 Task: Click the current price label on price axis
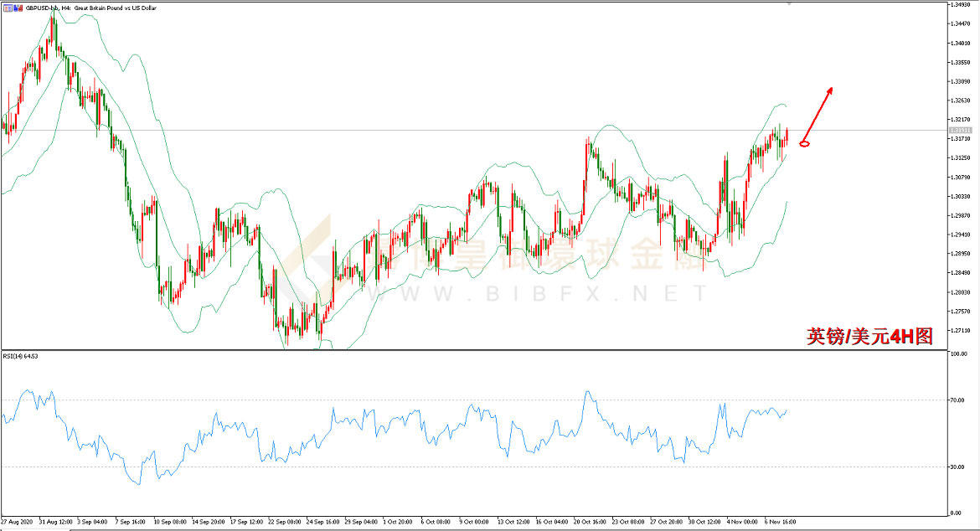(960, 131)
